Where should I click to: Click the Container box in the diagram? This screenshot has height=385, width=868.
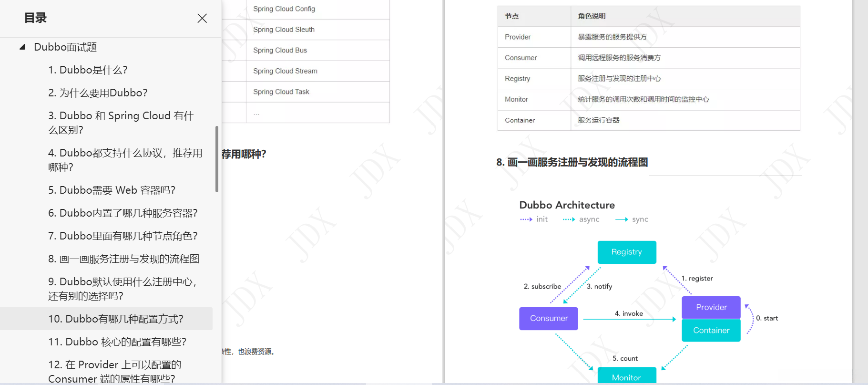711,331
